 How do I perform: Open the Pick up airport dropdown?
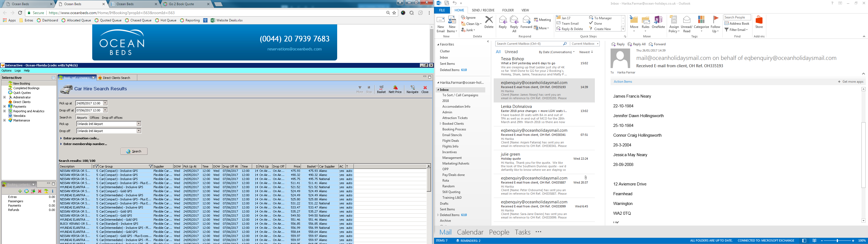[139, 124]
